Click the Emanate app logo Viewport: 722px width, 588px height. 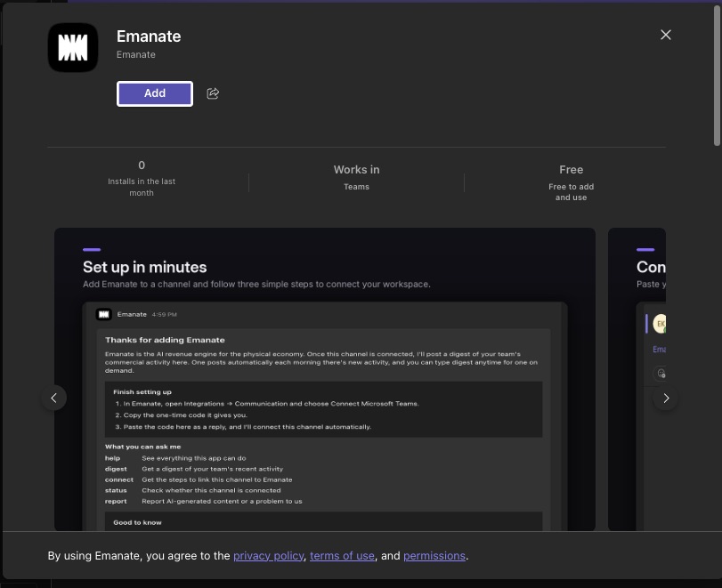pyautogui.click(x=73, y=47)
